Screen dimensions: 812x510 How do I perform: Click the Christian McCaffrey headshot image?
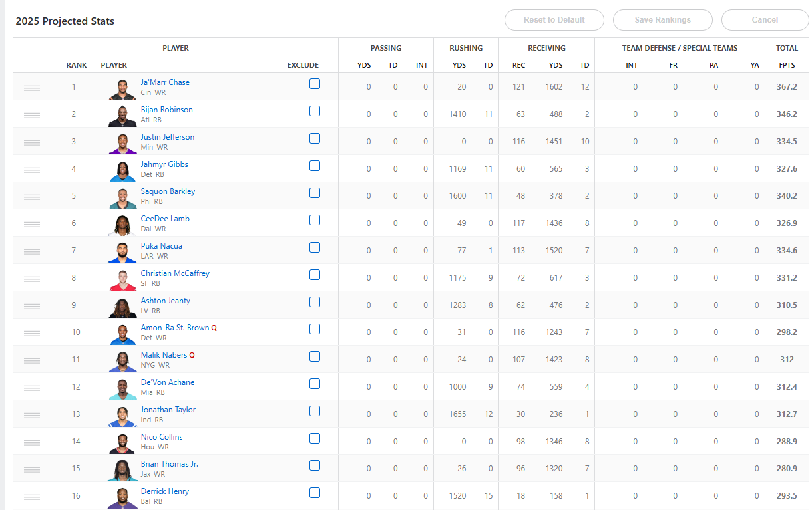(x=122, y=279)
